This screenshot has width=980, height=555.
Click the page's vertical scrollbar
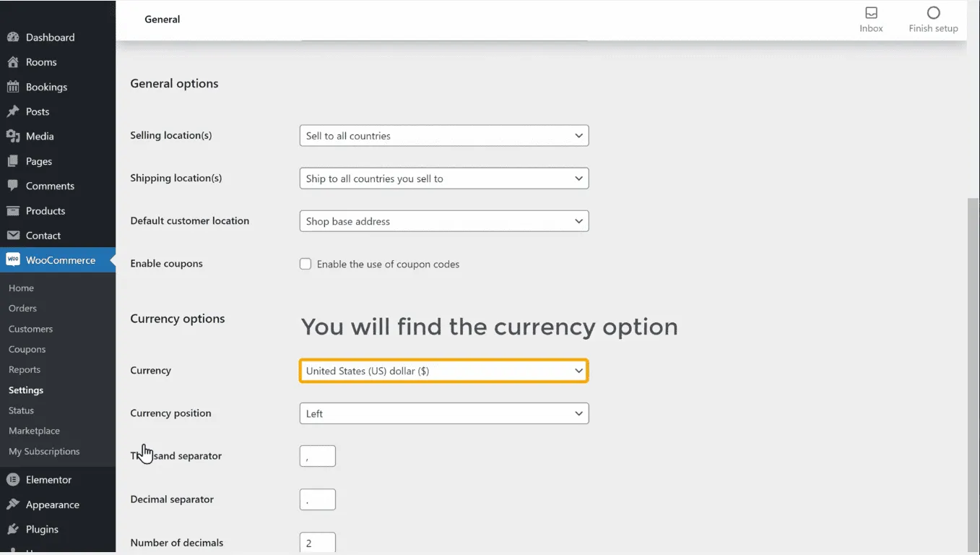tap(973, 361)
